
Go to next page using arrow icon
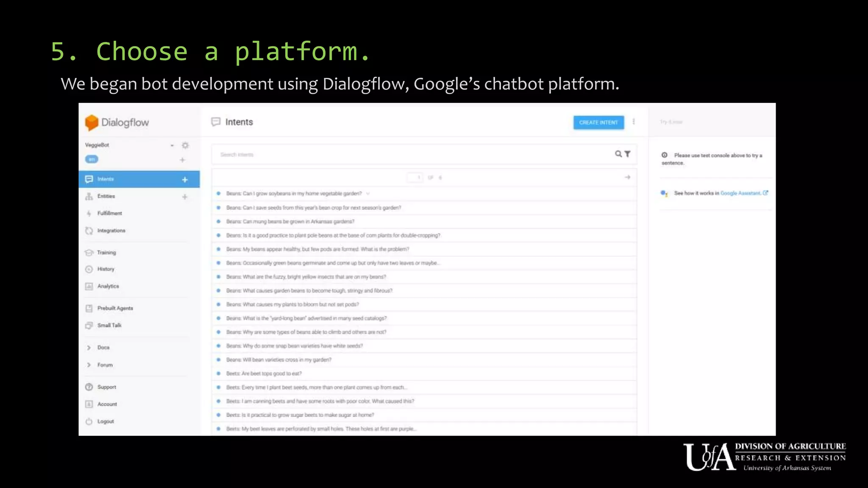(628, 177)
